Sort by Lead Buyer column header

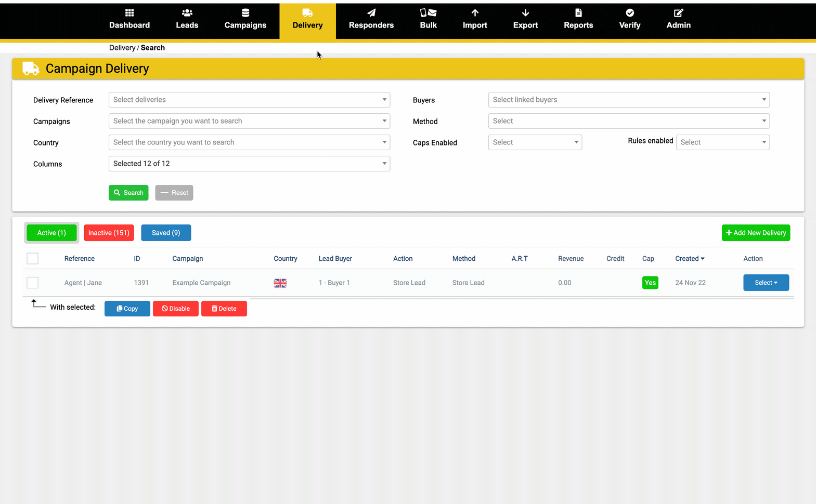(x=335, y=259)
